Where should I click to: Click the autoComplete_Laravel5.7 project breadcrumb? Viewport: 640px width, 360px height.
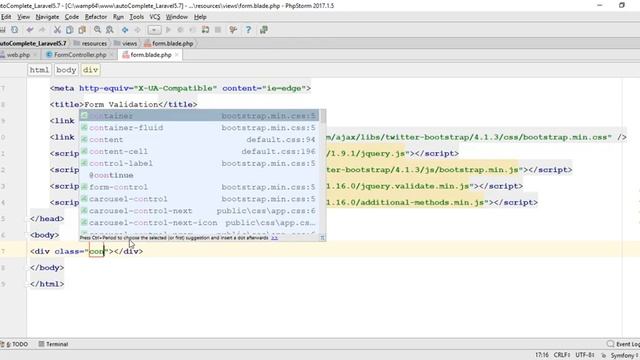(x=33, y=43)
